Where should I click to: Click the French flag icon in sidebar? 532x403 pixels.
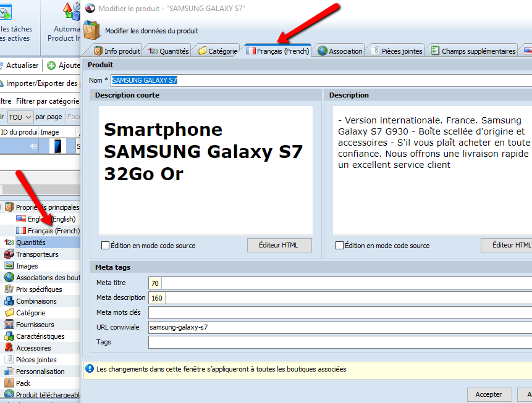[21, 230]
